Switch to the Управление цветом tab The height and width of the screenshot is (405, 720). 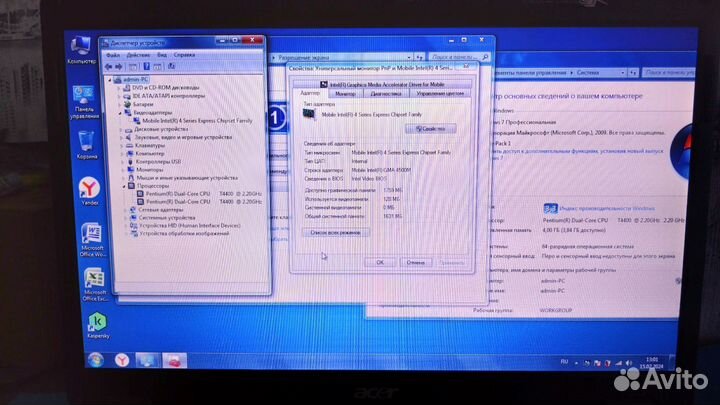[440, 94]
